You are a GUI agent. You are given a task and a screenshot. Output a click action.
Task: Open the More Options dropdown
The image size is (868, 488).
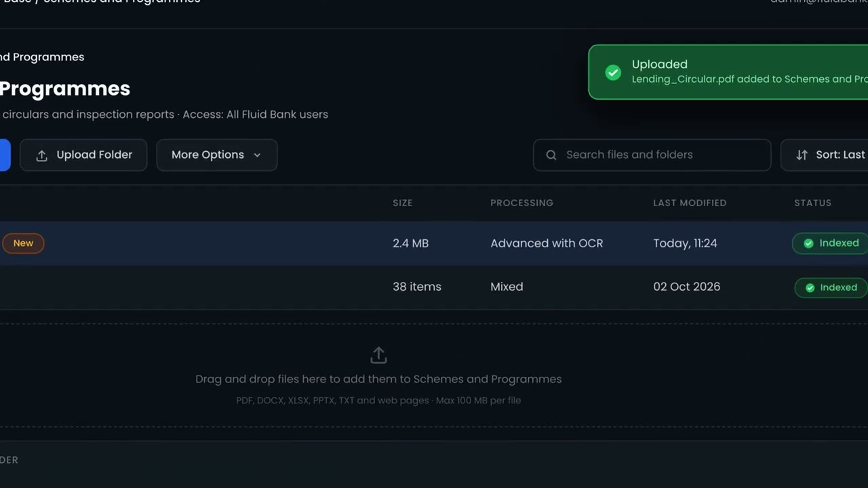[x=217, y=155]
